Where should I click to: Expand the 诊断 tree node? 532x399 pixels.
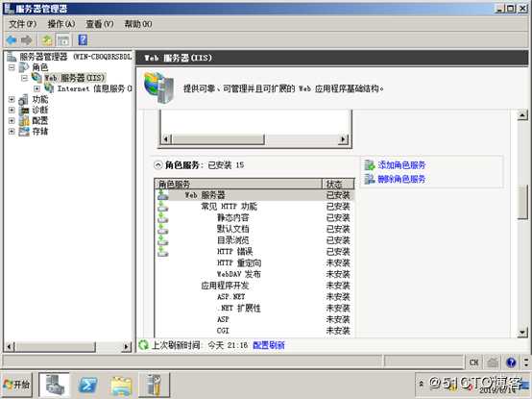tap(12, 110)
